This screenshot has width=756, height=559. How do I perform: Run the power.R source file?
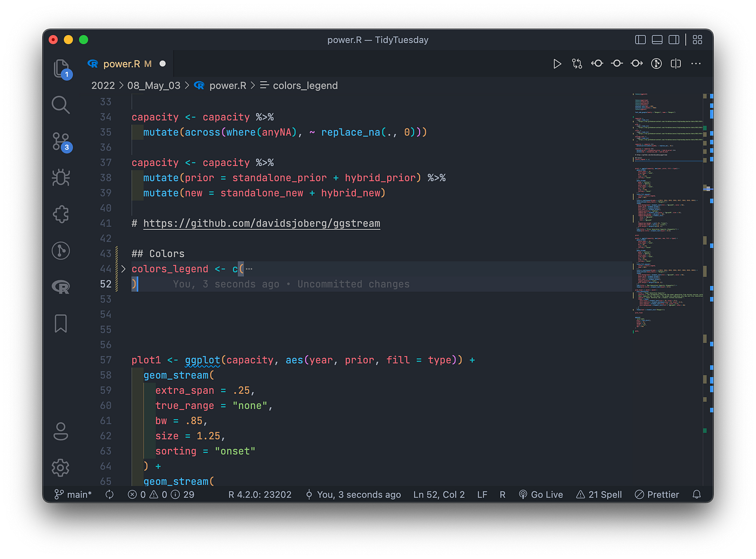pyautogui.click(x=557, y=64)
